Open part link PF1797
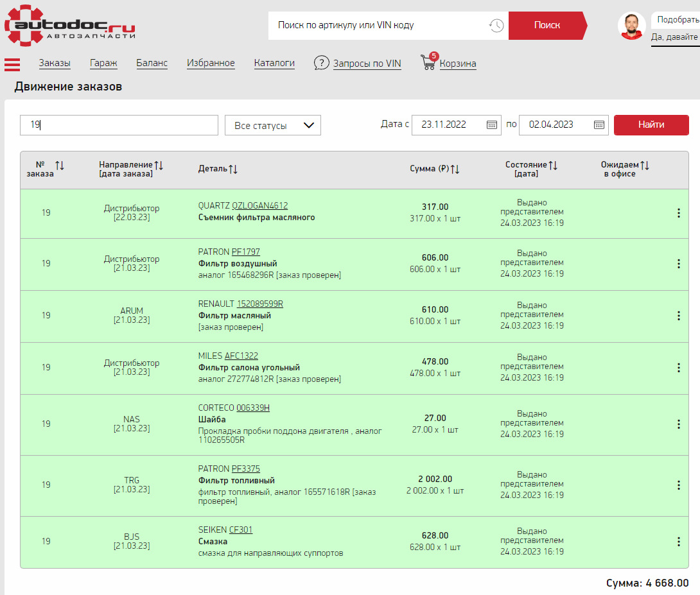700x595 pixels. (x=245, y=252)
